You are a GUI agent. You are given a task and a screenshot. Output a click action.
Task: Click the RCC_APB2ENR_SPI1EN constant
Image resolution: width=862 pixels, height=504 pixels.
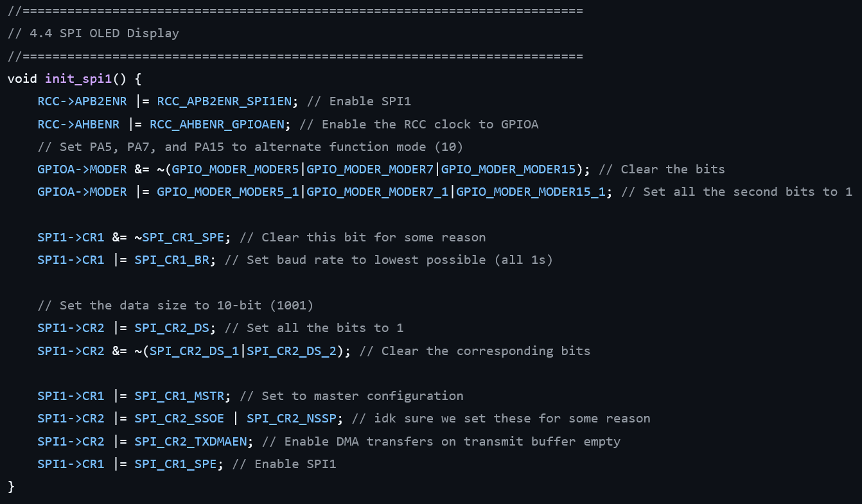point(224,101)
